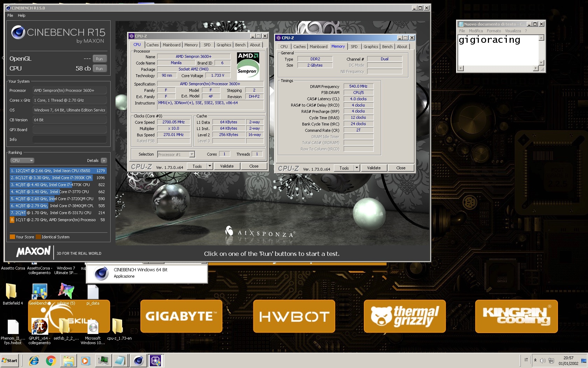
Task: Open Cinebench File menu
Action: [x=10, y=15]
